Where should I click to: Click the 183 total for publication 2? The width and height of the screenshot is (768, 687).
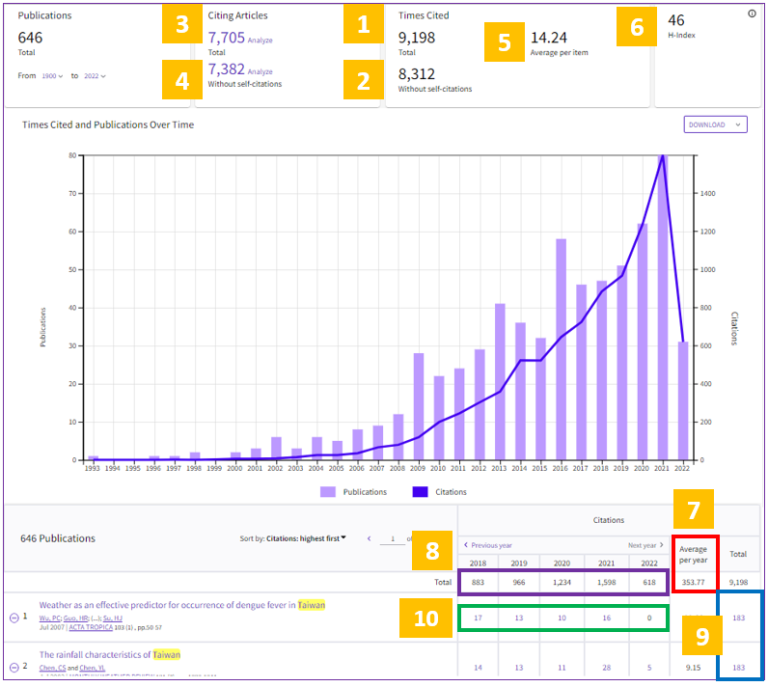click(738, 667)
